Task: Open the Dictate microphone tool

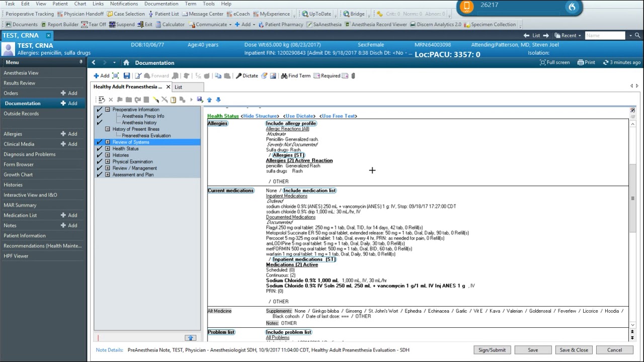Action: pyautogui.click(x=247, y=76)
